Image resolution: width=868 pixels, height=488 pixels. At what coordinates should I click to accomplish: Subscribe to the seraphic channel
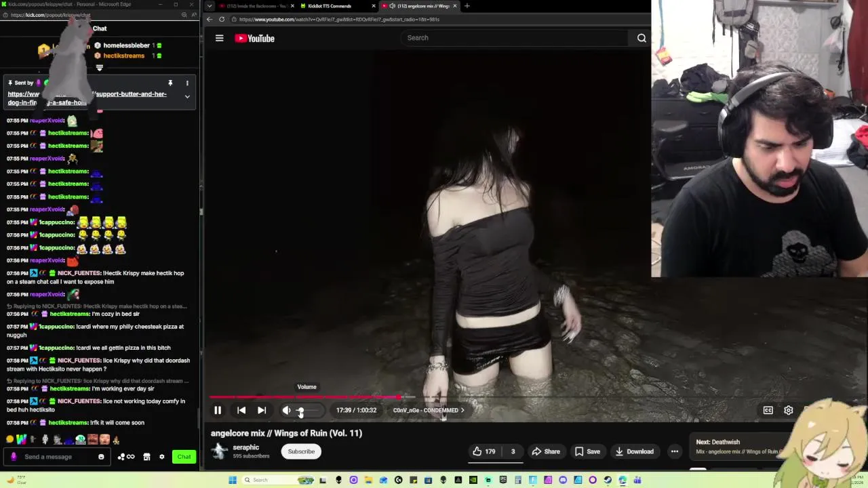[301, 451]
